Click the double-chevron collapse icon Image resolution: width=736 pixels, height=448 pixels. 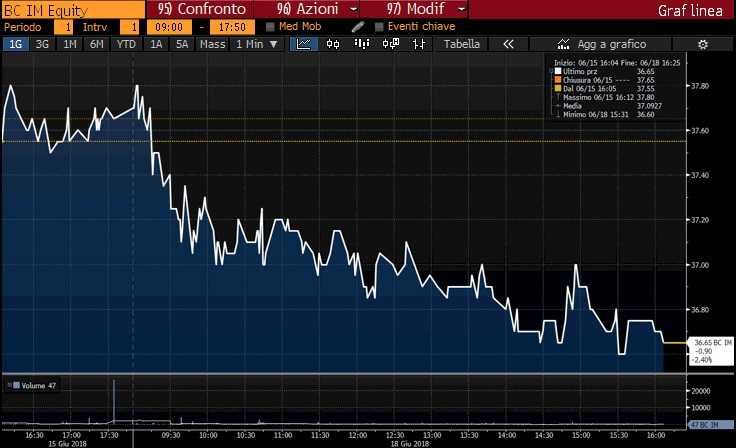click(508, 44)
